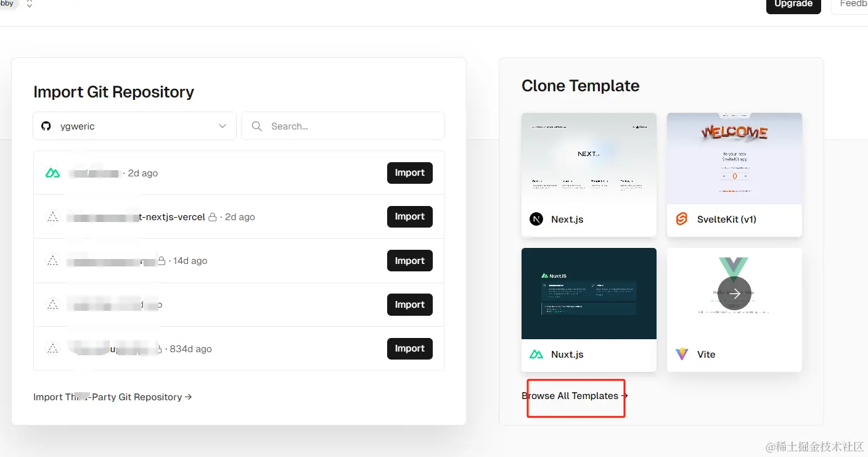Screen dimensions: 868x457
Task: Click the Vite logo icon
Action: pos(682,354)
